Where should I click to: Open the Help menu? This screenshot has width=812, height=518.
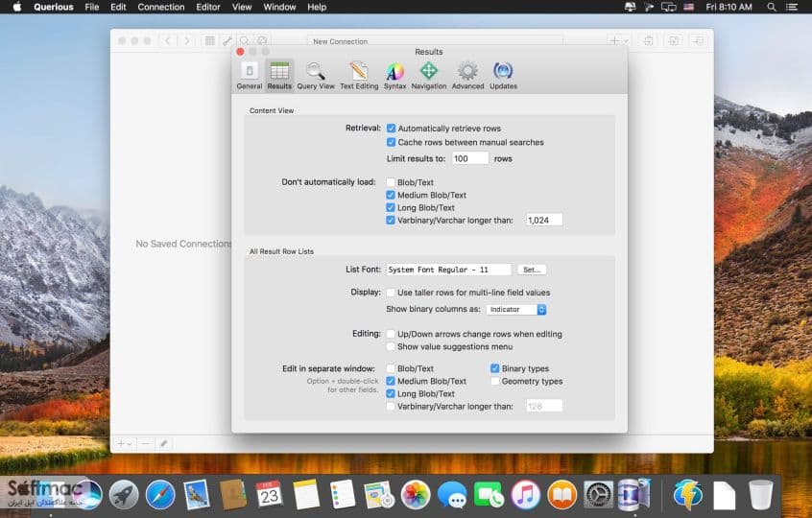pos(317,8)
